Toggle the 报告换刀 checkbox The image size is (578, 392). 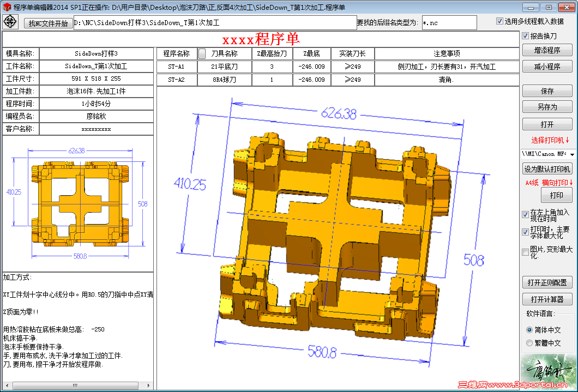[x=526, y=36]
